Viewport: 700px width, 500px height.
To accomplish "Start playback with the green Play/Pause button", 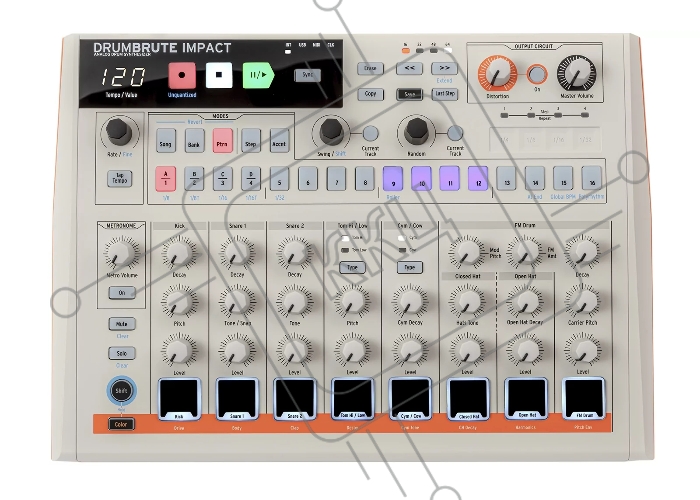I will pos(258,75).
